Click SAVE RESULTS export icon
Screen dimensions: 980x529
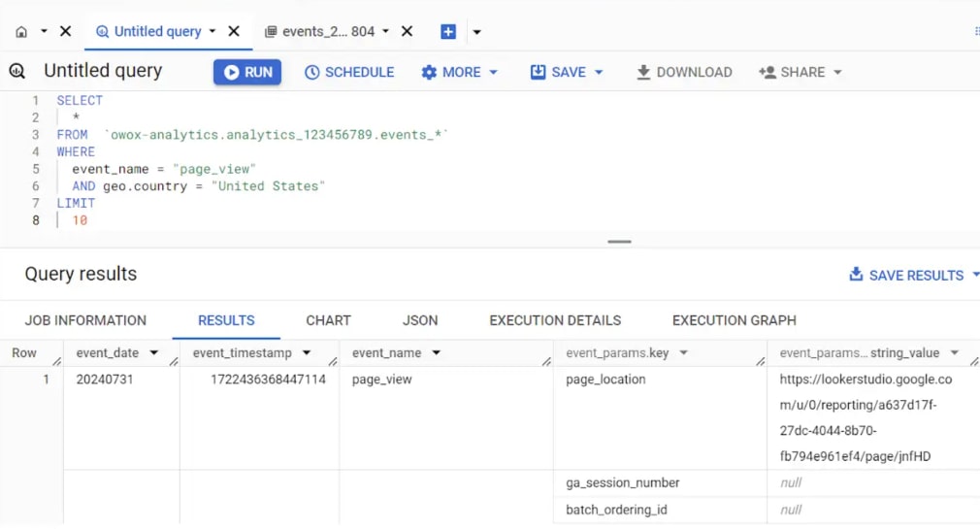856,275
